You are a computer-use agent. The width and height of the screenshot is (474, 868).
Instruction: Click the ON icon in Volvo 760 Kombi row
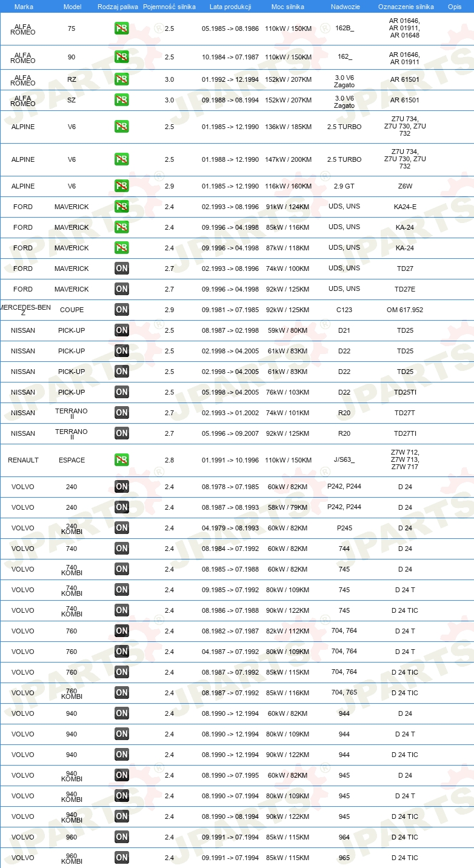coord(121,693)
